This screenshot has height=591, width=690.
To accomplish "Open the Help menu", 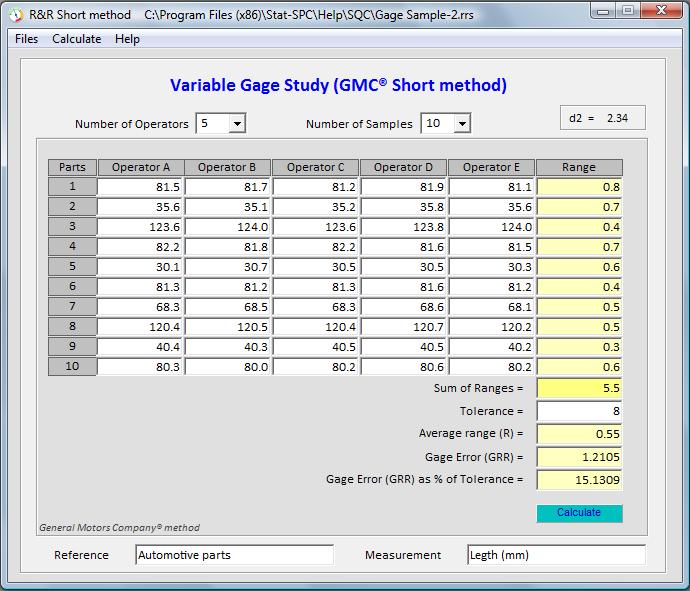I will [127, 39].
